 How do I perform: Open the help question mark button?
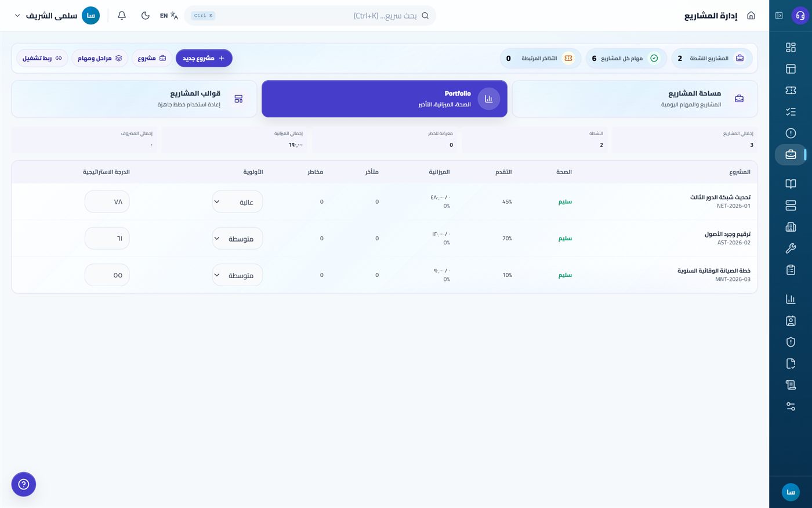point(24,484)
